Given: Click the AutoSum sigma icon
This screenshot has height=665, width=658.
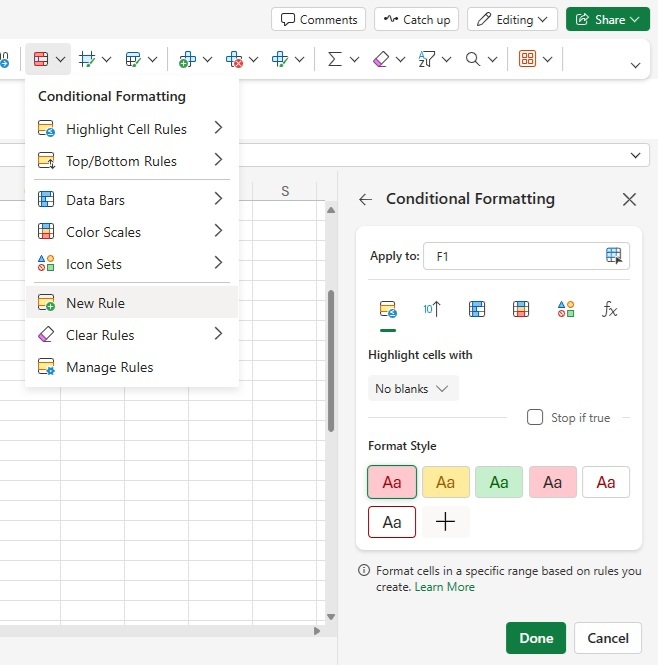Looking at the screenshot, I should pyautogui.click(x=335, y=59).
